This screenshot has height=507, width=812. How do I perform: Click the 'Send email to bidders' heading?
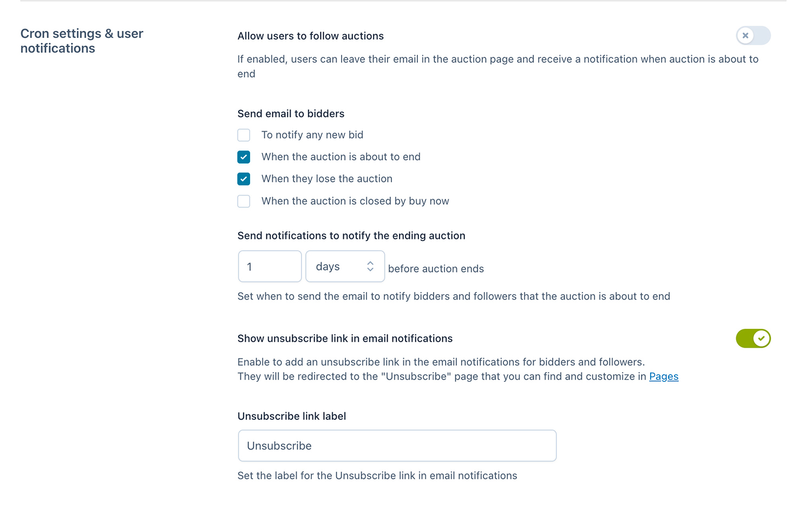(291, 114)
